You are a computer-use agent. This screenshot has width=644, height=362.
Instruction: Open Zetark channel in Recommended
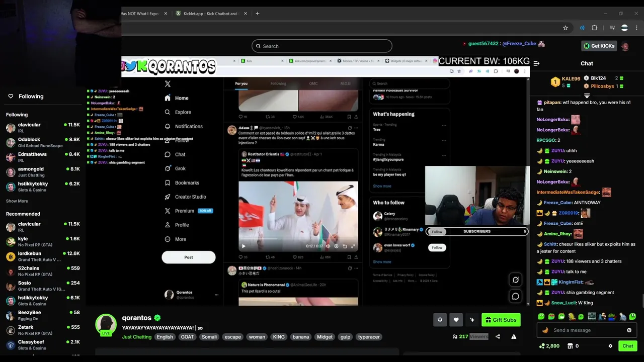43,330
